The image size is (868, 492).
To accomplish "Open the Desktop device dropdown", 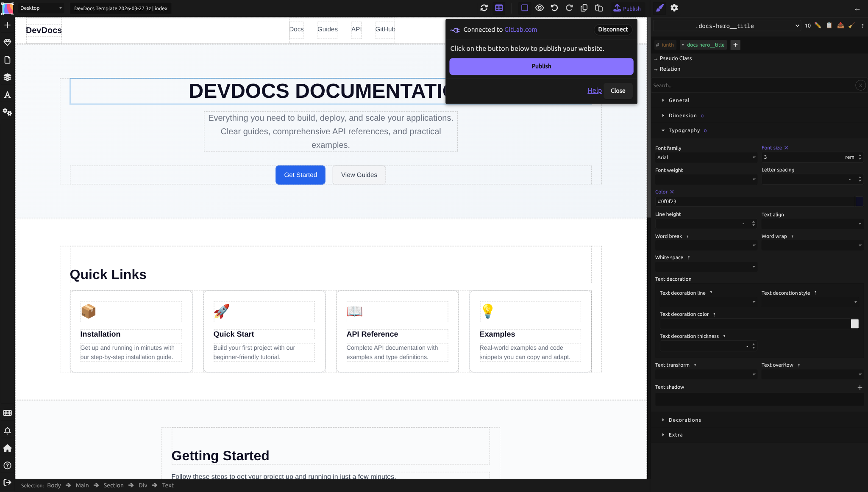I will pyautogui.click(x=40, y=8).
